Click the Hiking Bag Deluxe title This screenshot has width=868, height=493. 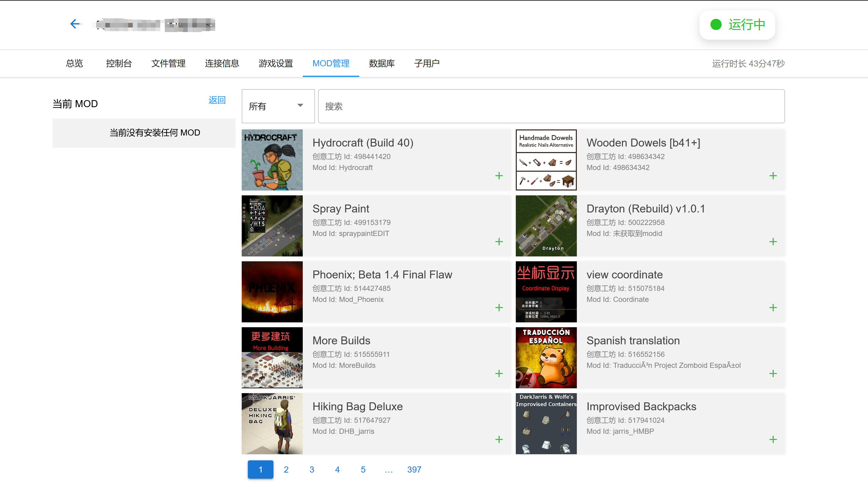pyautogui.click(x=357, y=406)
